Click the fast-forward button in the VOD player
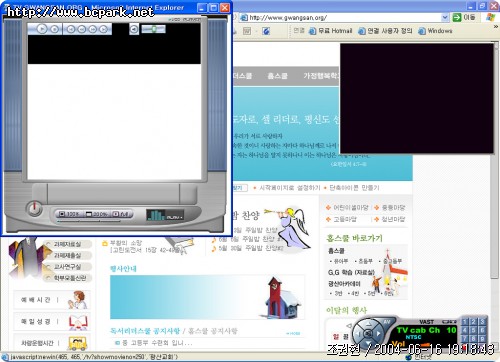The width and height of the screenshot is (500, 362). pyautogui.click(x=93, y=29)
